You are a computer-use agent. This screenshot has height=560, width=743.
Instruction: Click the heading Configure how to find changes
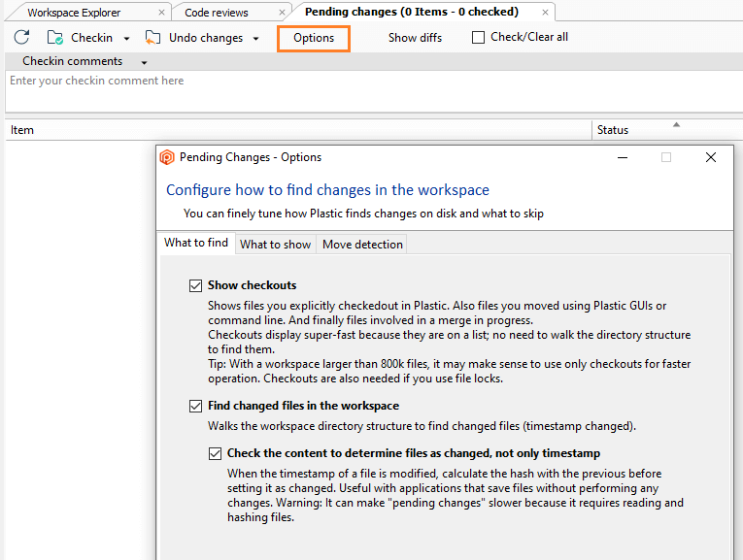coord(327,190)
